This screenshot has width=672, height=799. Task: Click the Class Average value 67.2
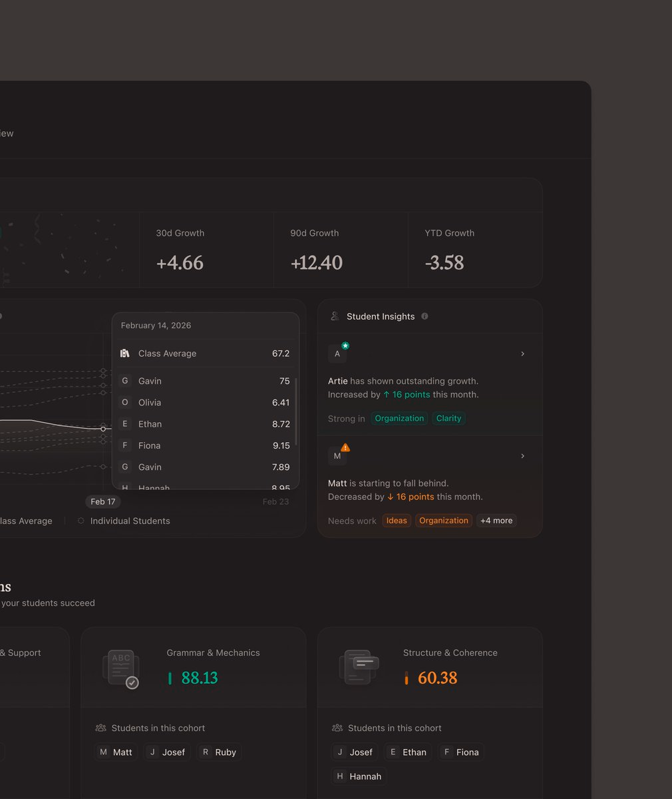pyautogui.click(x=281, y=354)
